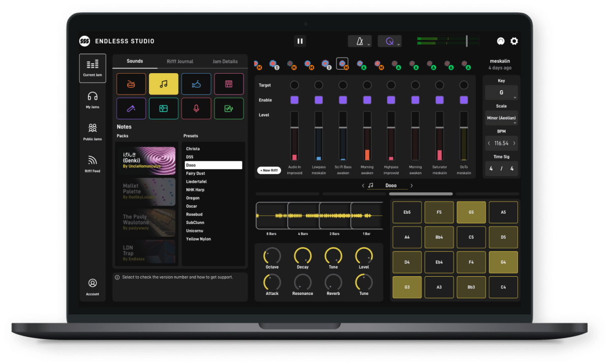Screen dimensions: 610x364
Task: Open the Key dropdown showing G
Action: point(501,93)
